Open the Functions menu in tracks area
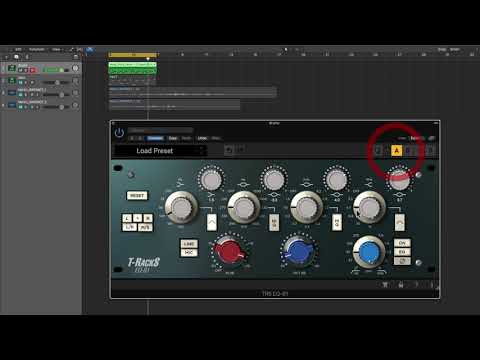The image size is (480, 360). 37,49
